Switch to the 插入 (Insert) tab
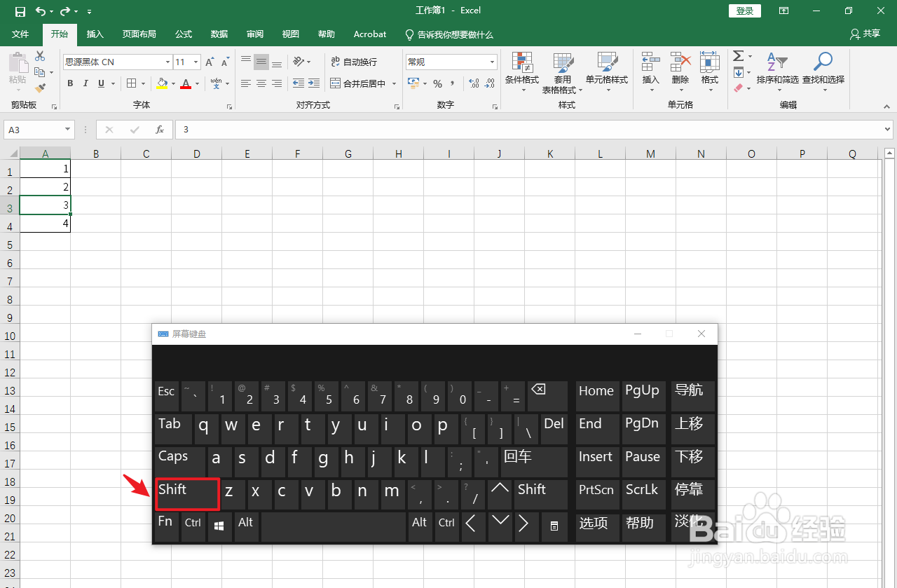 pos(95,34)
